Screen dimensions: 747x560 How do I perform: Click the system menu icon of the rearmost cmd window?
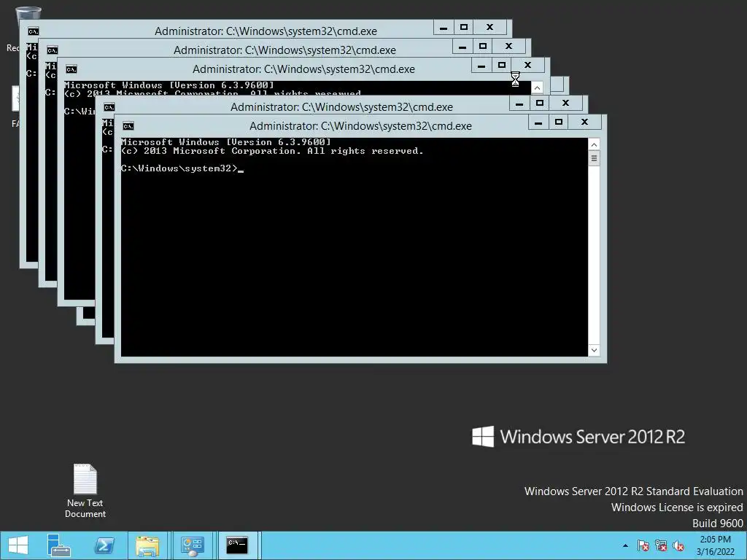33,31
